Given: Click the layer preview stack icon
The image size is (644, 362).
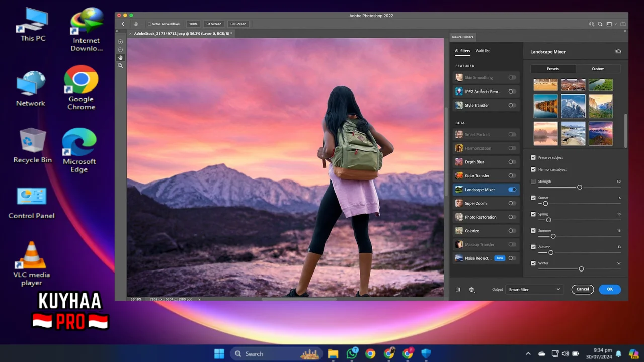Looking at the screenshot, I should pyautogui.click(x=472, y=290).
